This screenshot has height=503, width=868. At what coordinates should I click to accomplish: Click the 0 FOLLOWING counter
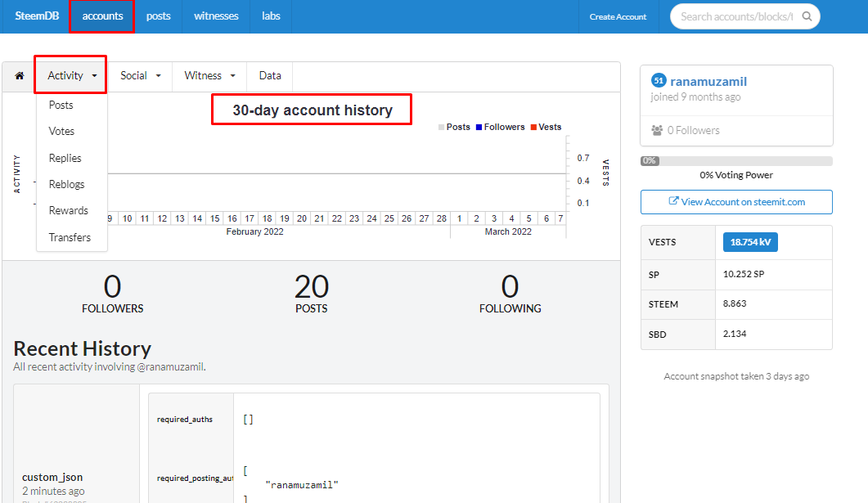click(x=510, y=294)
